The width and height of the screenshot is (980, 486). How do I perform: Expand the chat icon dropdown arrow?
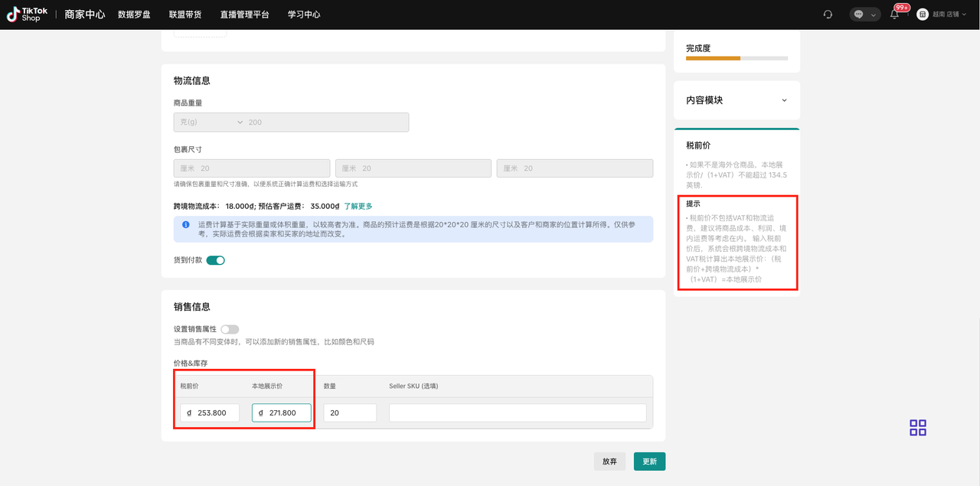click(874, 15)
